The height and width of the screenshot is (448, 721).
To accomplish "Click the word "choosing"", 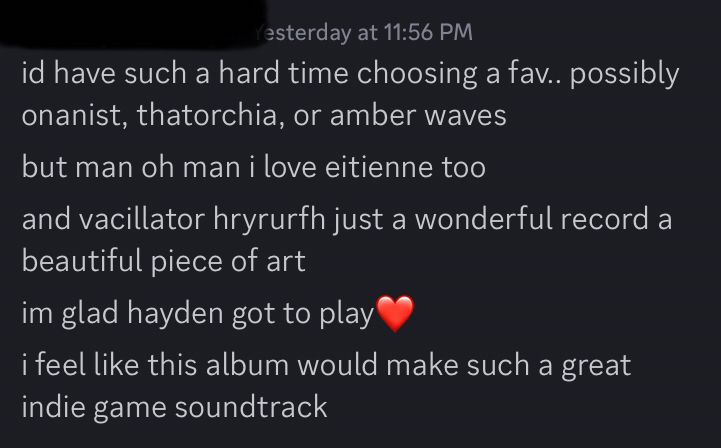I will tap(417, 75).
